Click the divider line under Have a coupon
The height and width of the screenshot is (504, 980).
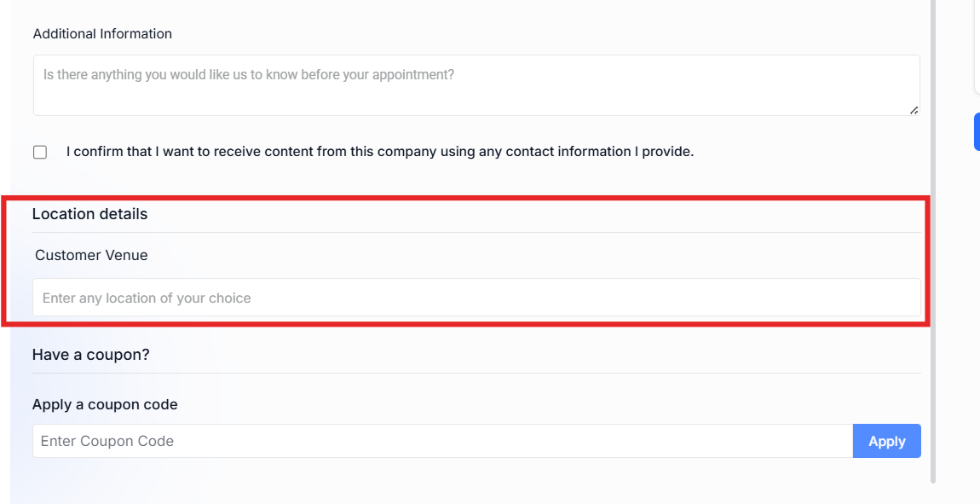click(x=476, y=373)
